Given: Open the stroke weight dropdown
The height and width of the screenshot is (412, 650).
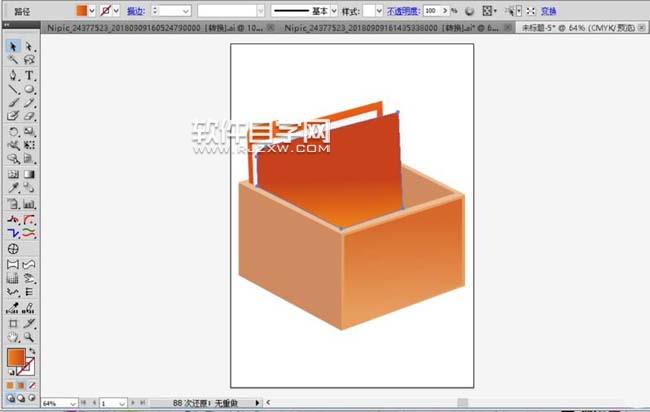Looking at the screenshot, I should pos(186,11).
